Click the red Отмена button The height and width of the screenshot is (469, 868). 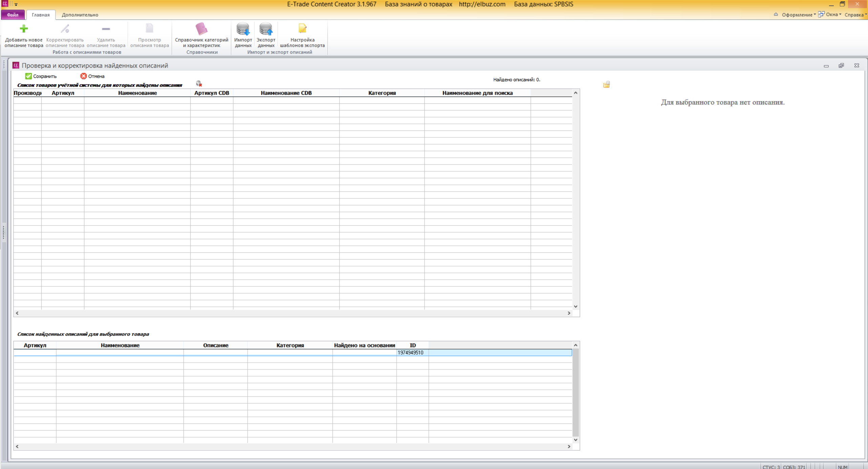point(92,76)
